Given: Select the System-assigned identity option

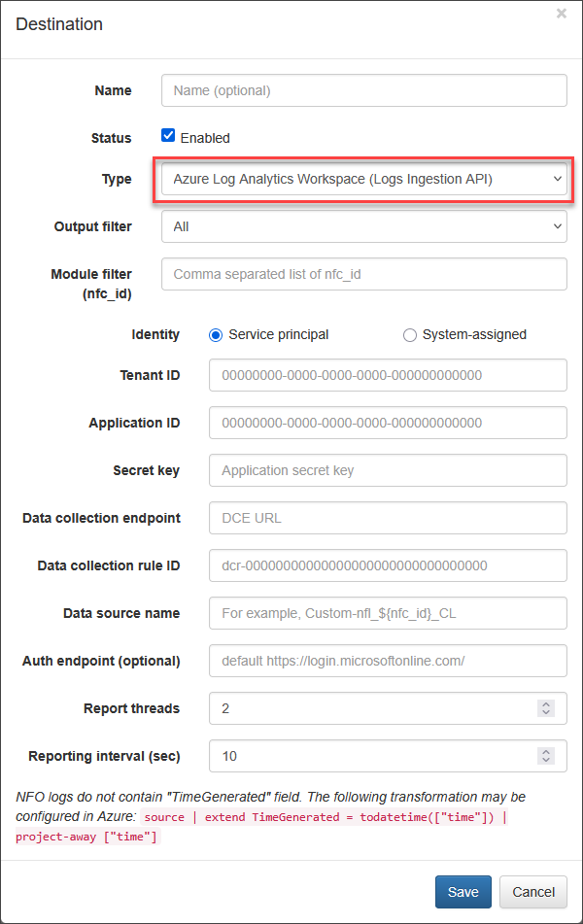Looking at the screenshot, I should 410,335.
